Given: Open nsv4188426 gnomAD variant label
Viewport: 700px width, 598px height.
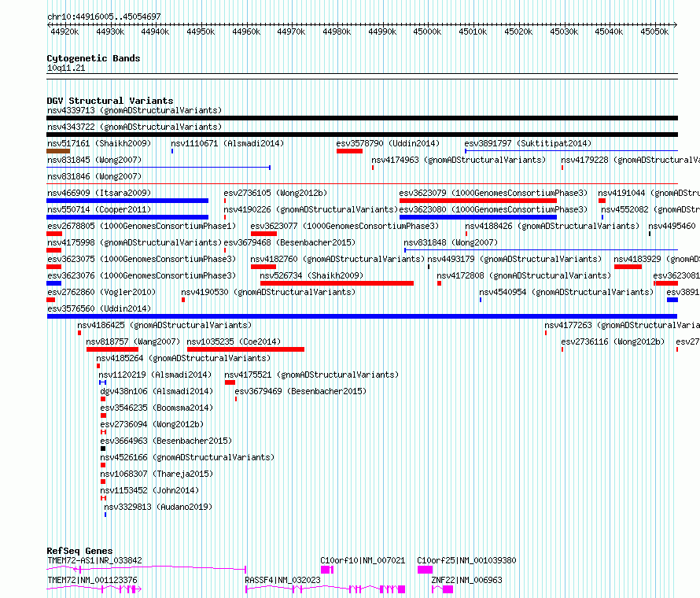Looking at the screenshot, I should [x=552, y=226].
